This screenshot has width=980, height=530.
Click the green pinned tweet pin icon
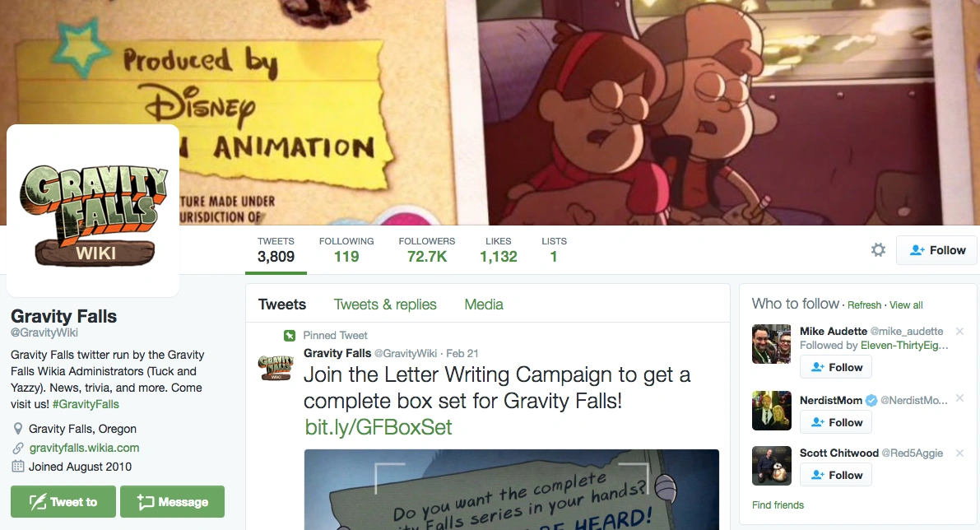290,336
